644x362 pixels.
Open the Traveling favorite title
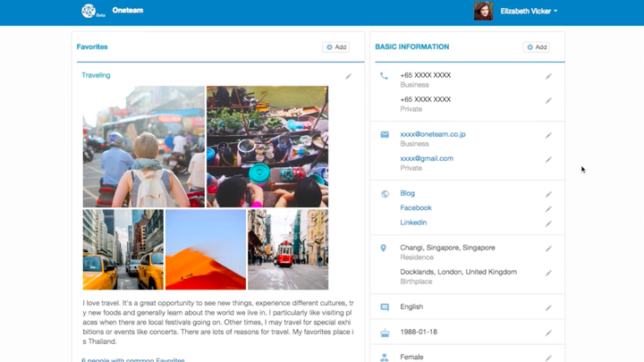pos(96,75)
